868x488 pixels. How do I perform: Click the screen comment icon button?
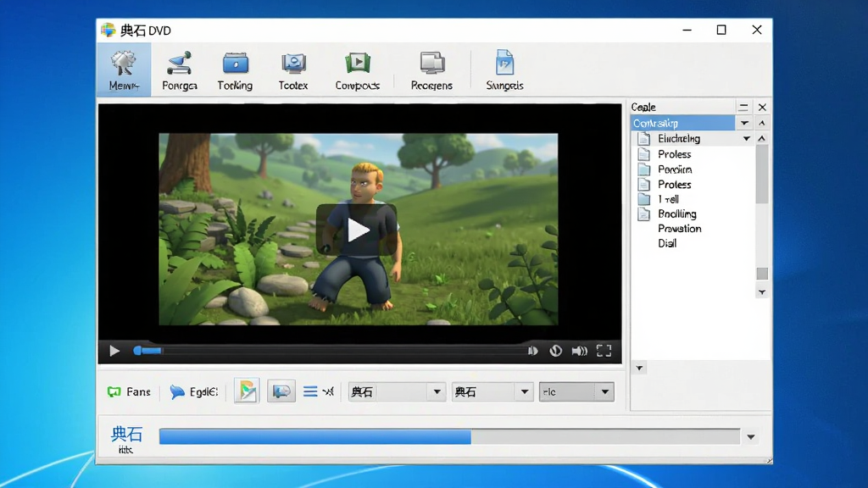[x=281, y=391]
